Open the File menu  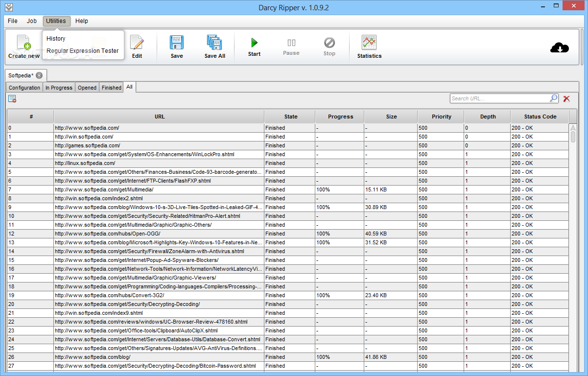13,21
